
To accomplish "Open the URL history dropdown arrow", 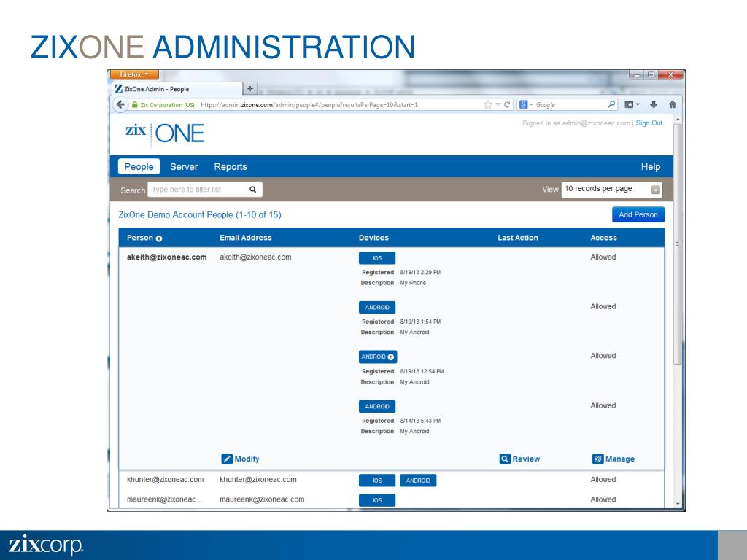I will 498,105.
